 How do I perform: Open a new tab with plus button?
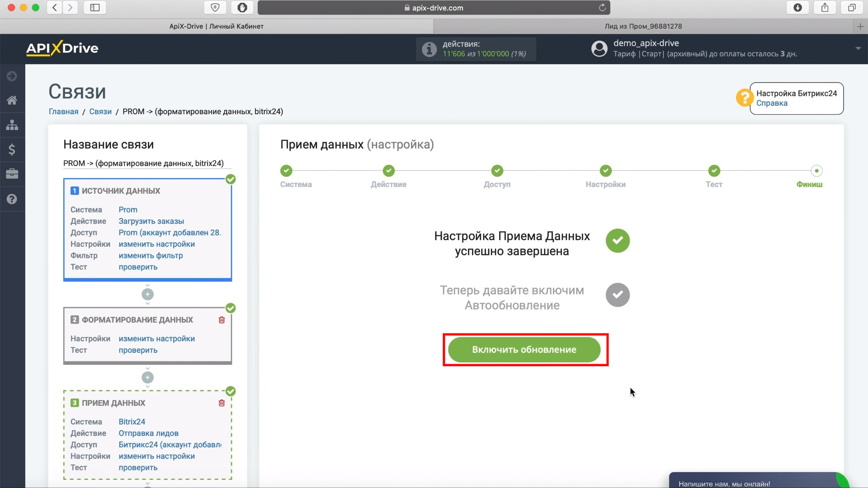[860, 27]
